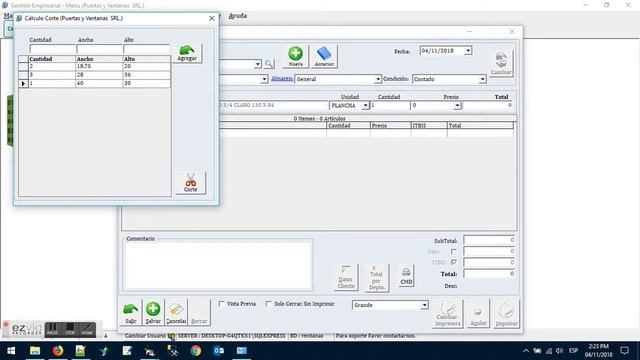Check Solo Cerrar Sin Imprimir
This screenshot has height=360, width=640.
point(269,304)
